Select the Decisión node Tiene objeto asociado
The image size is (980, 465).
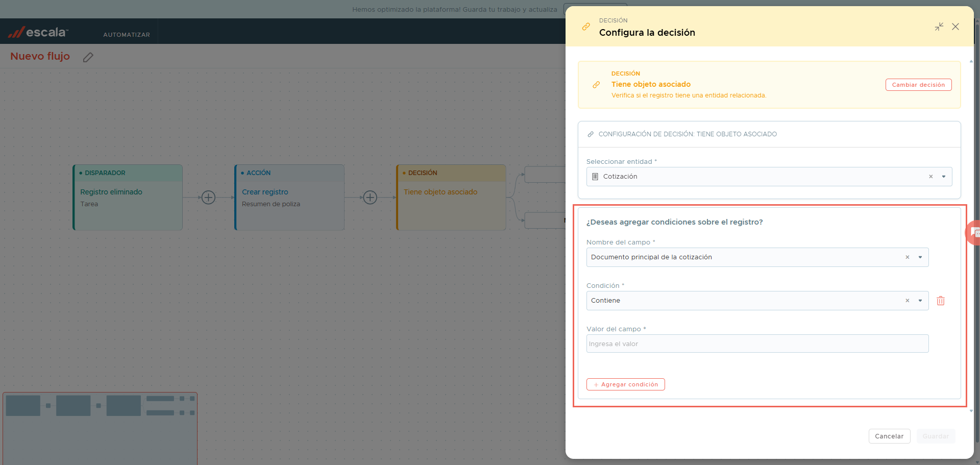point(451,197)
